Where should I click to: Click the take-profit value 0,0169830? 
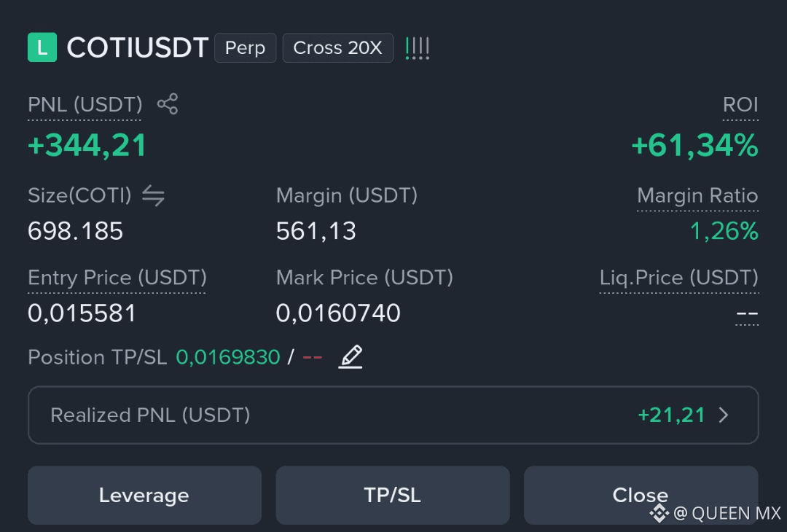(x=228, y=357)
